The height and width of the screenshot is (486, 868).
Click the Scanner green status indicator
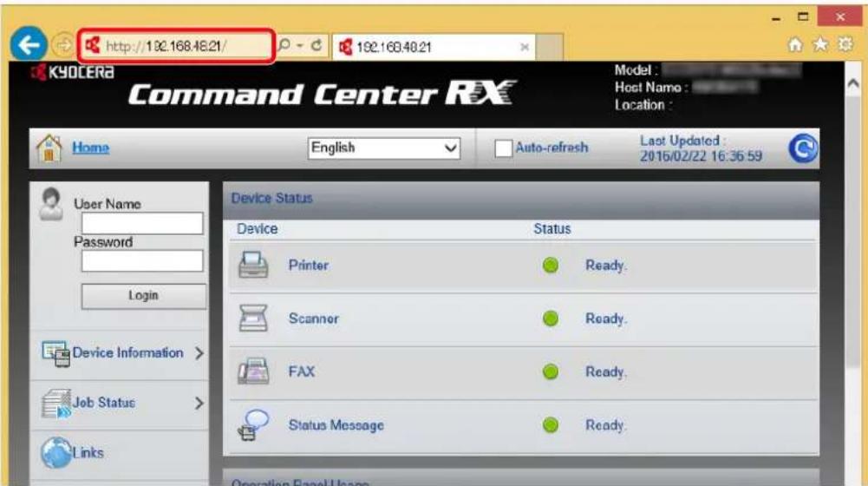(x=551, y=319)
